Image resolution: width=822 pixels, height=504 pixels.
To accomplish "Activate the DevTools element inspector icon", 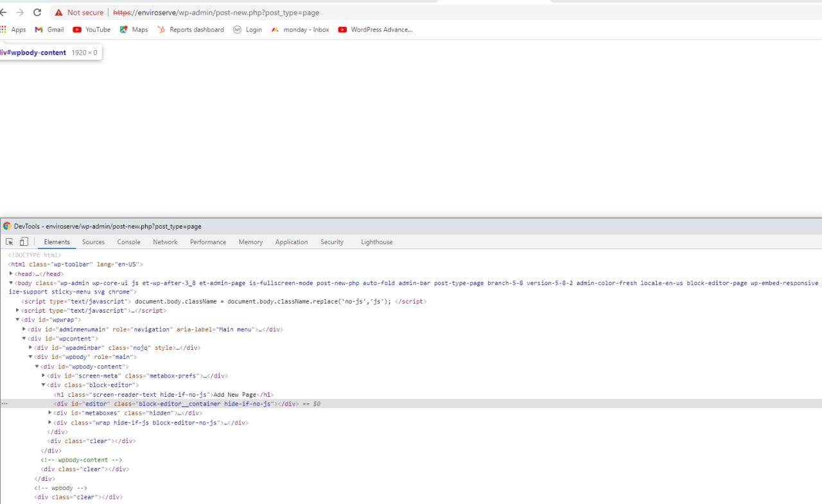I will point(10,242).
